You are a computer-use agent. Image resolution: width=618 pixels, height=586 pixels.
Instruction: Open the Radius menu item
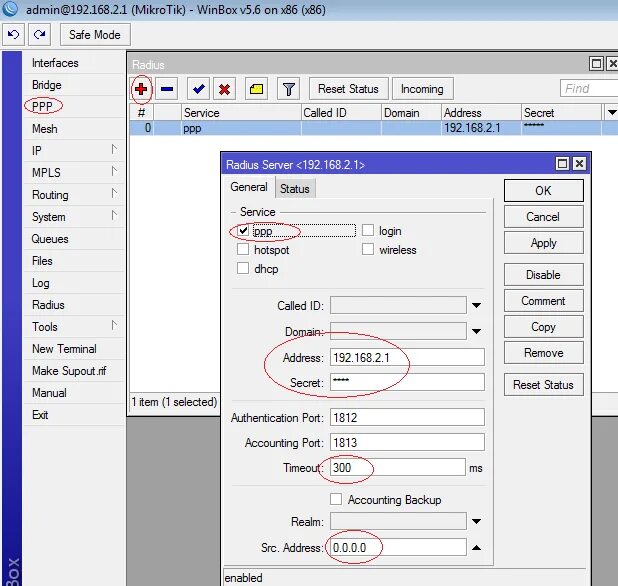48,305
